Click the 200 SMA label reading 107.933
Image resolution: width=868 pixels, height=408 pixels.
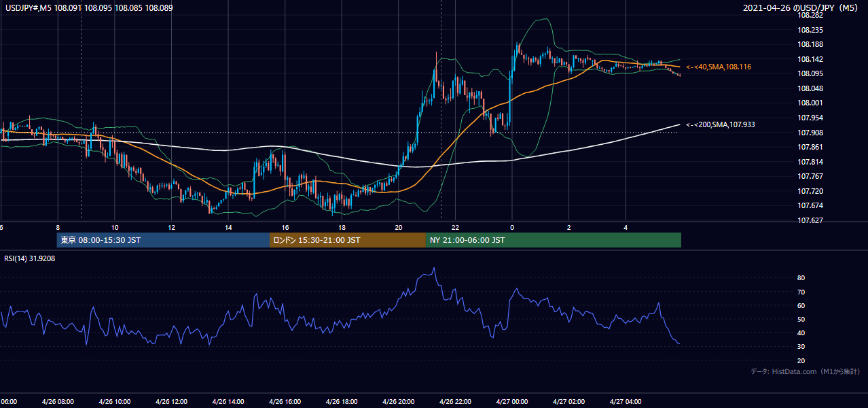click(720, 124)
